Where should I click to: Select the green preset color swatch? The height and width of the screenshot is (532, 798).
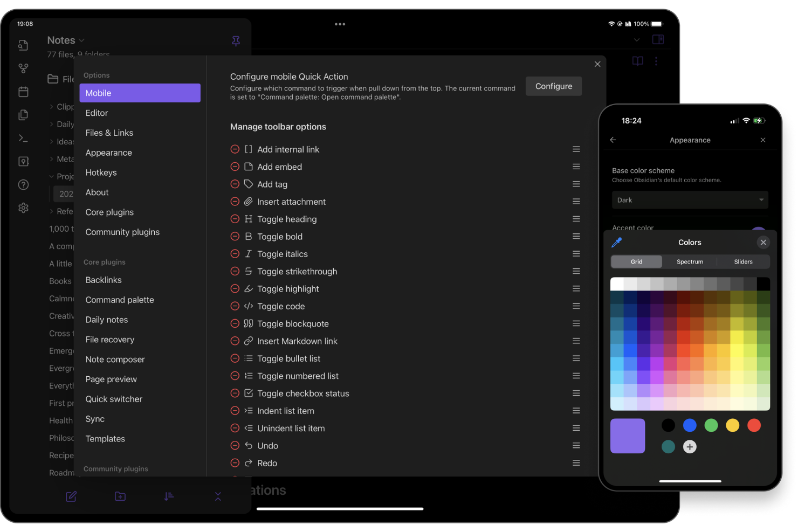coord(711,425)
